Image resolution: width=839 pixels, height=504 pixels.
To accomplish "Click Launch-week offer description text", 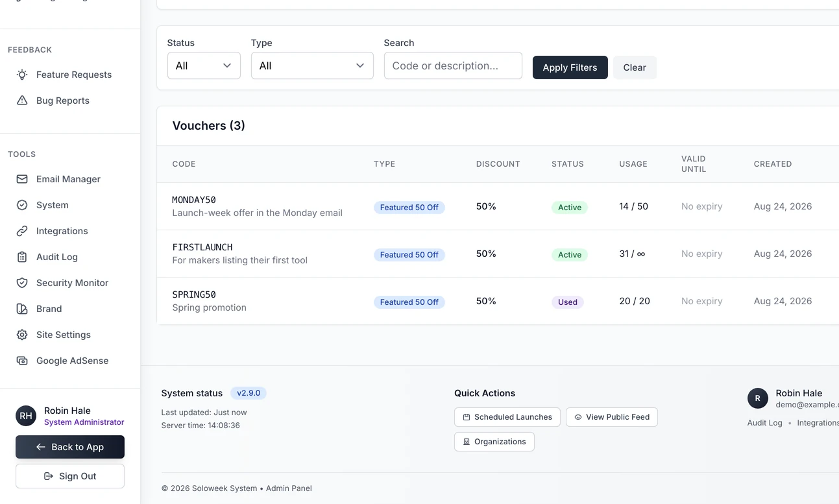I will tap(258, 213).
